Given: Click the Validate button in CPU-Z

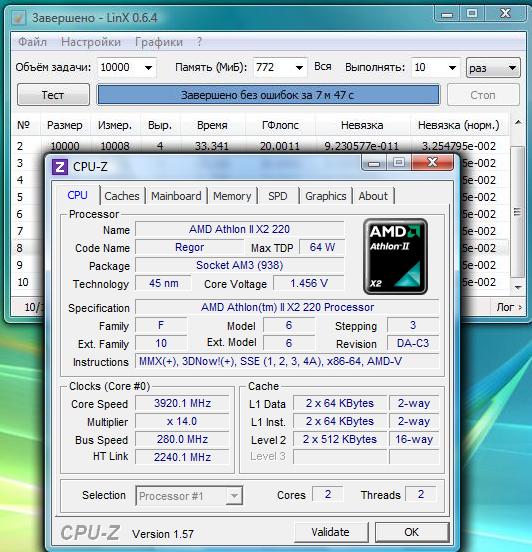Looking at the screenshot, I should [331, 532].
